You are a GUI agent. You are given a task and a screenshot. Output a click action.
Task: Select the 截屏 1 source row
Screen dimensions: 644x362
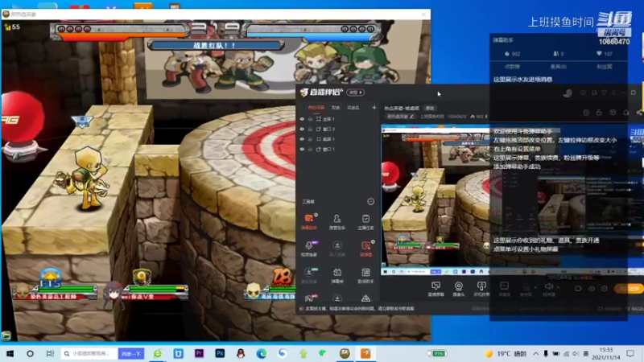(337, 139)
